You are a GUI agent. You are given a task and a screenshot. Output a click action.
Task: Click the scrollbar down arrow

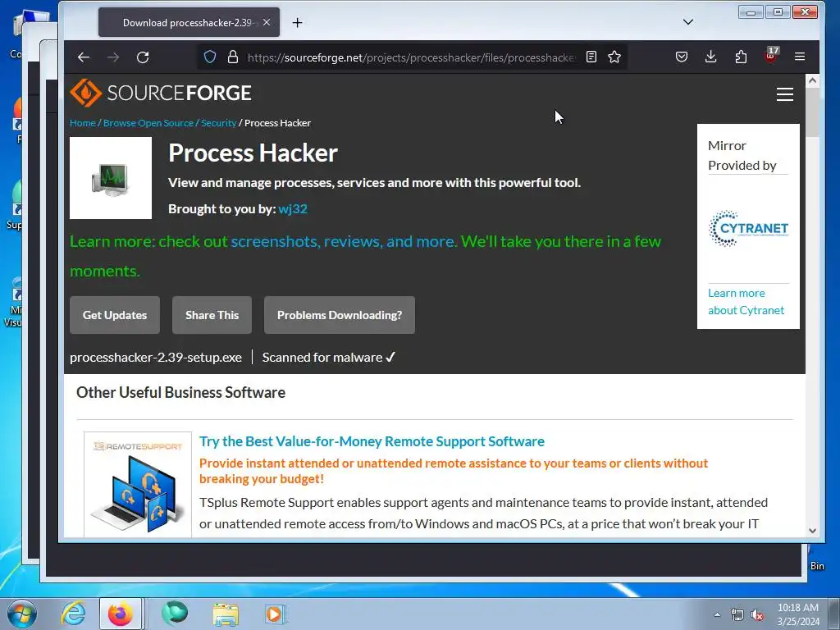(812, 531)
